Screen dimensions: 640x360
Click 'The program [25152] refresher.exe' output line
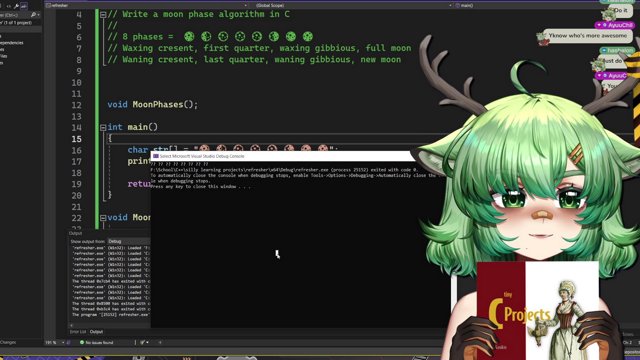(x=111, y=315)
